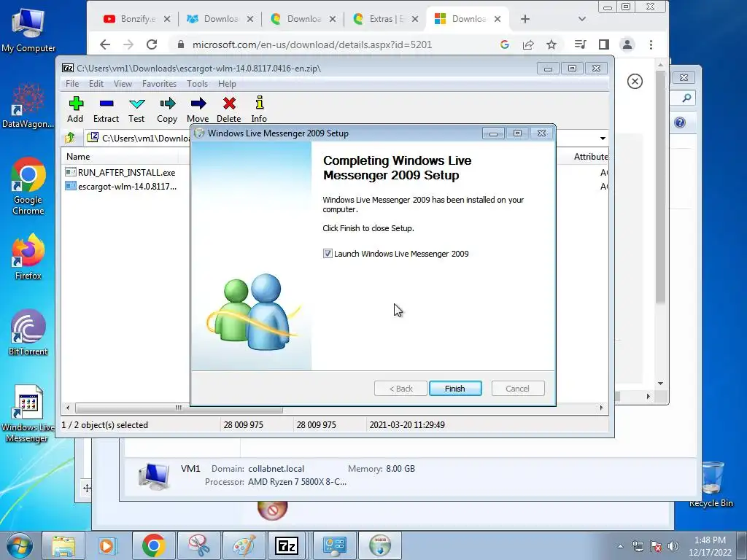The height and width of the screenshot is (560, 747).
Task: Launch DataWagon desktop shortcut
Action: coord(28,106)
